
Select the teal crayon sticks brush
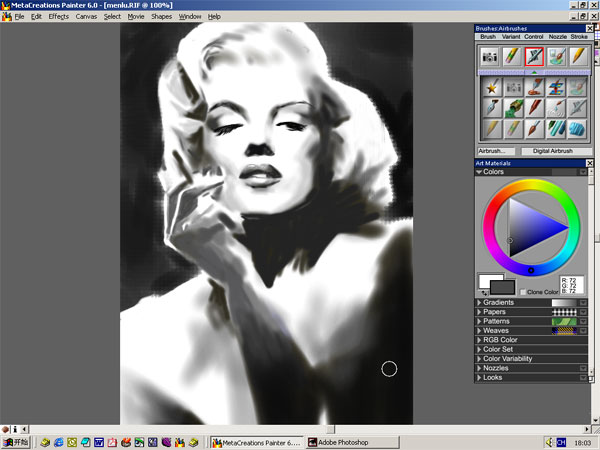click(x=556, y=129)
